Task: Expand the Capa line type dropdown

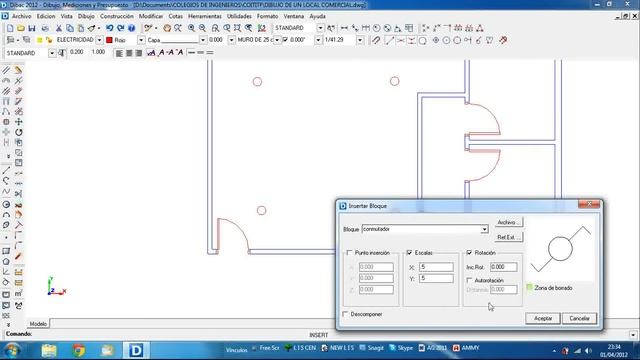Action: (x=203, y=40)
